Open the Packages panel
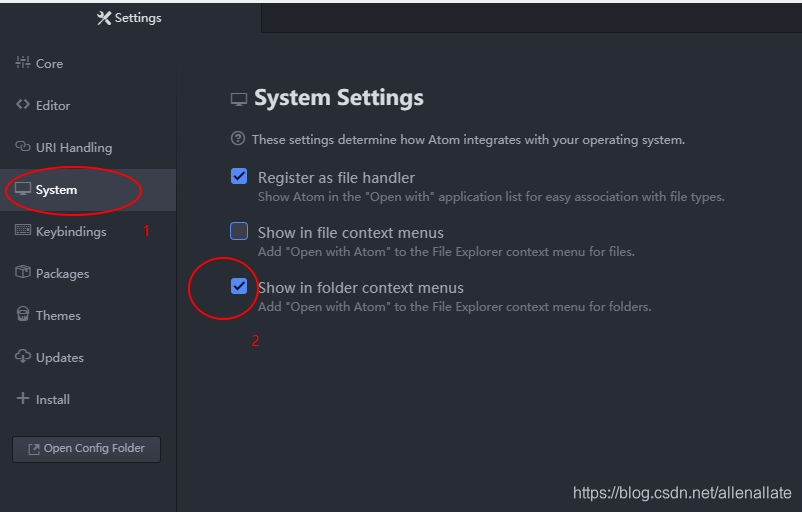Viewport: 802px width, 512px height. click(88, 274)
